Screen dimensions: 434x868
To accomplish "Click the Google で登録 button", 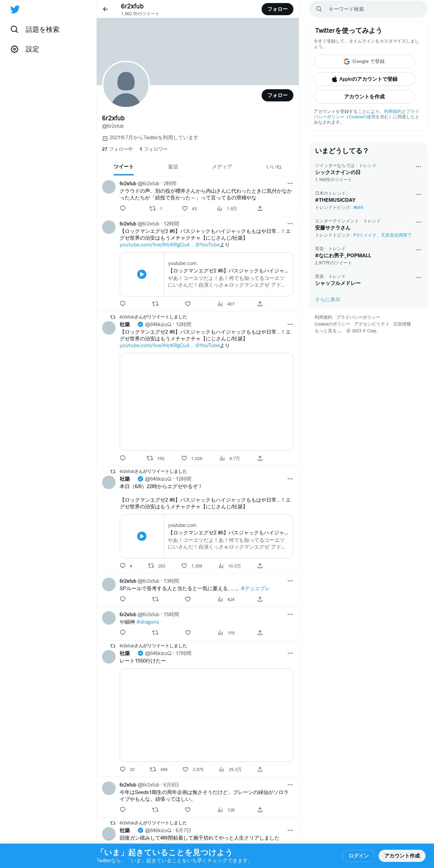I will tap(364, 62).
